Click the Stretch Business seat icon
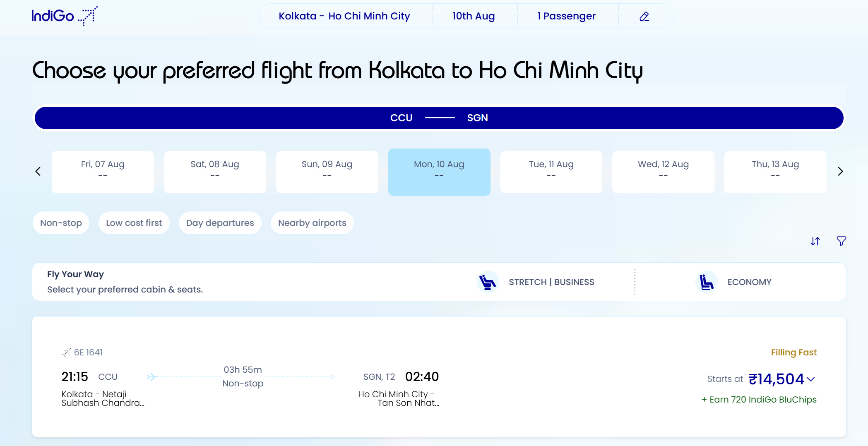This screenshot has height=446, width=868. click(x=488, y=282)
